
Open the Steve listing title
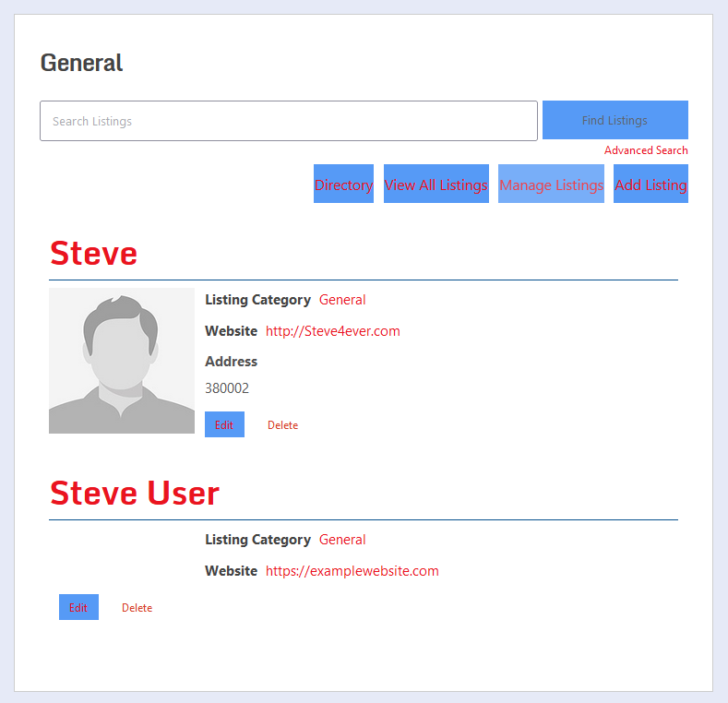[93, 254]
